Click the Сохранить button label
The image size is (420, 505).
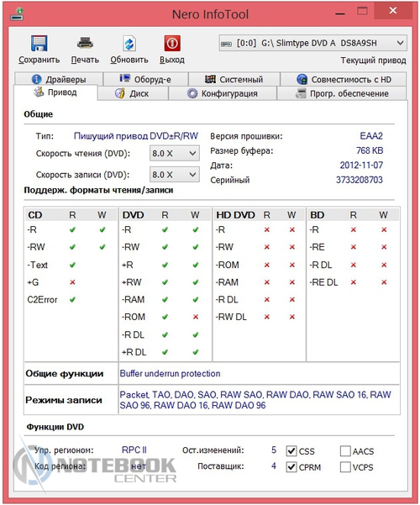pos(39,60)
